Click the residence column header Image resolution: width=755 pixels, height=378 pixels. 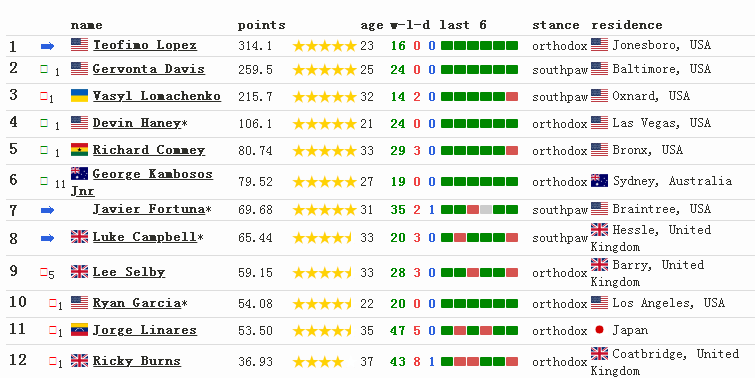pyautogui.click(x=627, y=25)
